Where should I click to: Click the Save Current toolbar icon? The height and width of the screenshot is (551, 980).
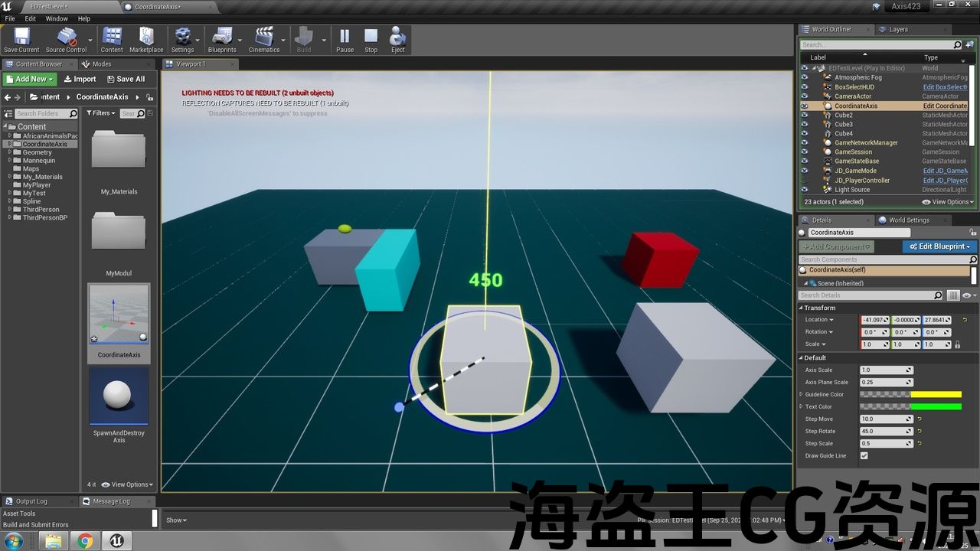pos(21,40)
